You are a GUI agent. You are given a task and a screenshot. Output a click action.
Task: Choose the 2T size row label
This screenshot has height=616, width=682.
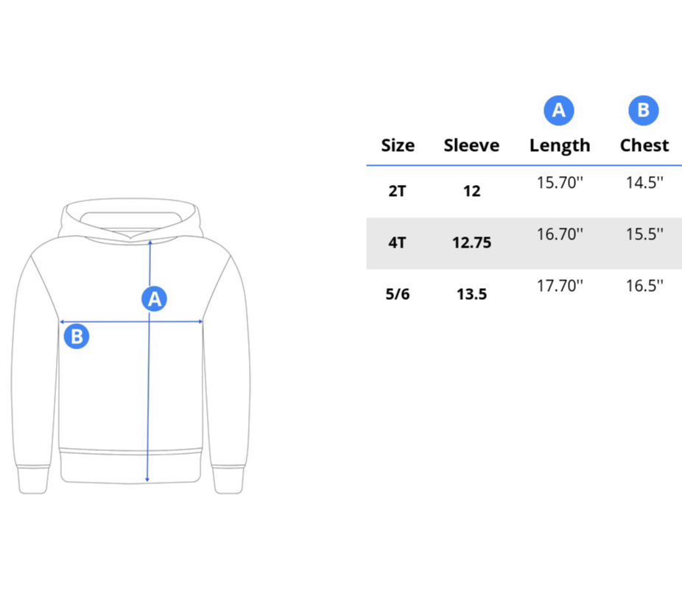tap(397, 191)
